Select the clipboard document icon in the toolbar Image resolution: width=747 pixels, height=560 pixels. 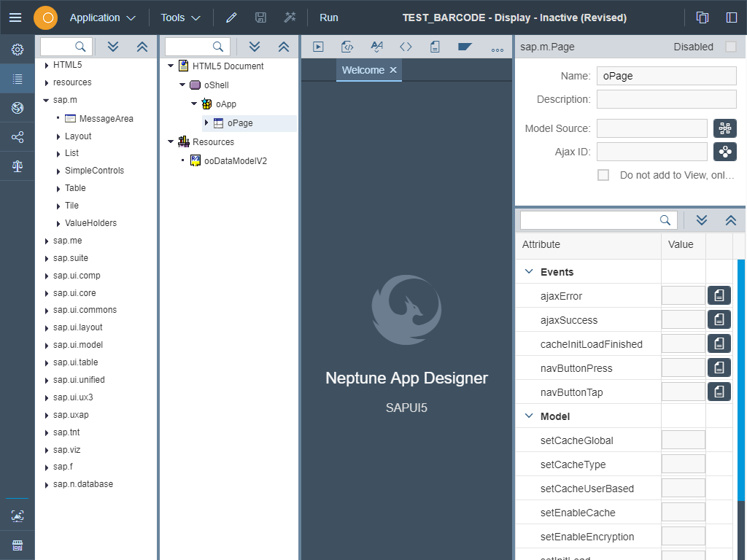tap(435, 46)
